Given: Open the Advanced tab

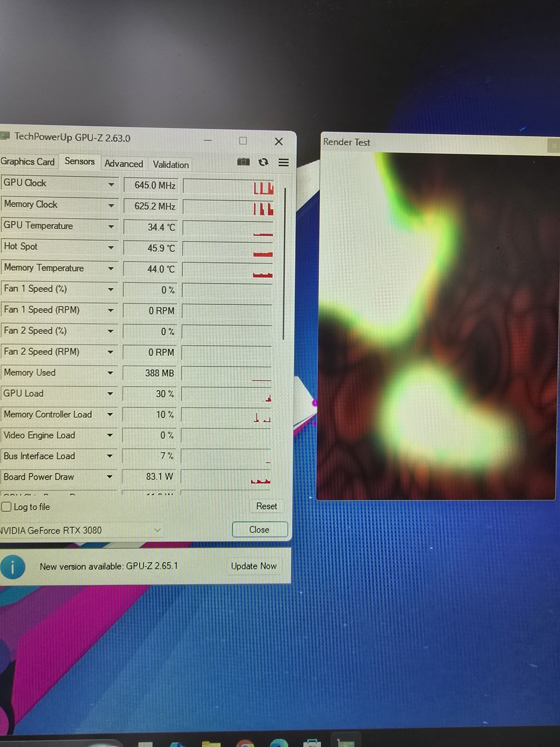Looking at the screenshot, I should (x=124, y=164).
